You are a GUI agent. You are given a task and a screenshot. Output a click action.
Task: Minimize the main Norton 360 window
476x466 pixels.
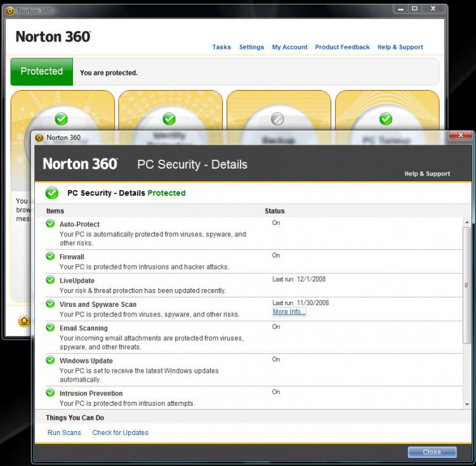(x=400, y=9)
